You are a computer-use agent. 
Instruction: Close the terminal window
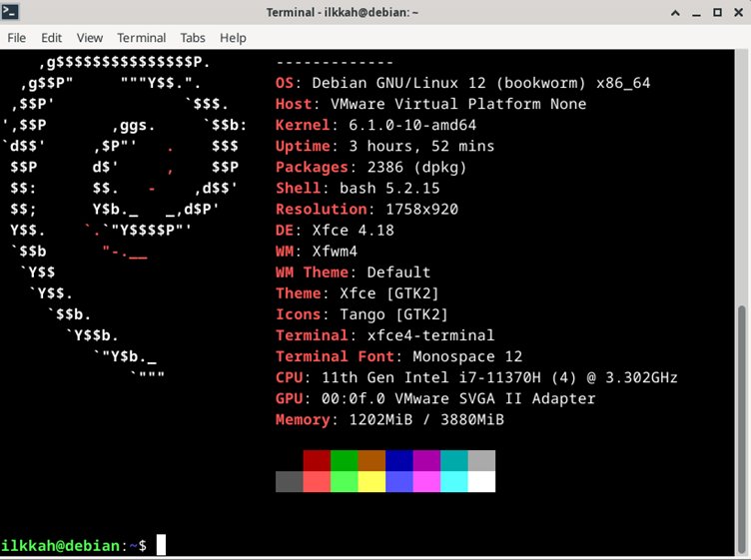tap(737, 12)
